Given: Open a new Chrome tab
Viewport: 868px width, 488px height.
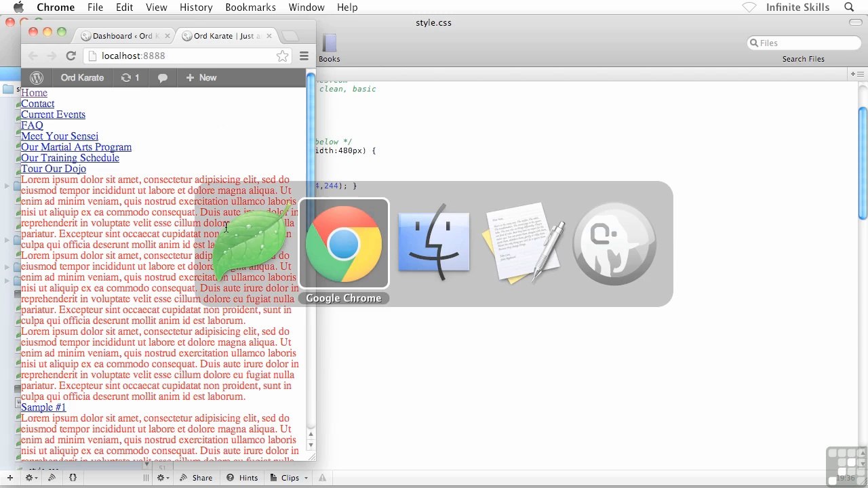Looking at the screenshot, I should [x=290, y=36].
